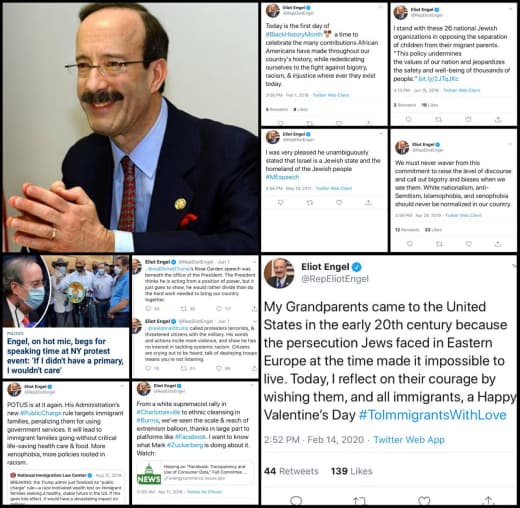Expand the chevron menu on Valentine's Day tweet
This screenshot has height=508, width=520.
[x=513, y=266]
